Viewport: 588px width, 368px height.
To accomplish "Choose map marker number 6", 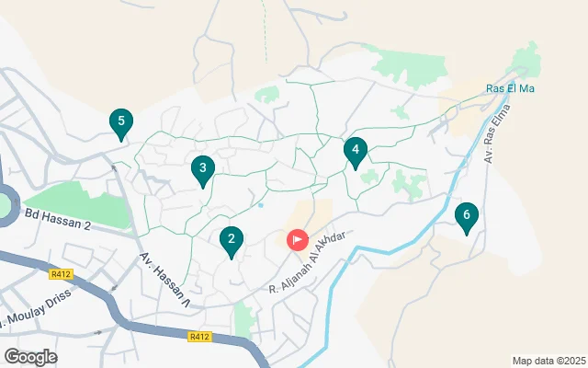I will pos(467,217).
